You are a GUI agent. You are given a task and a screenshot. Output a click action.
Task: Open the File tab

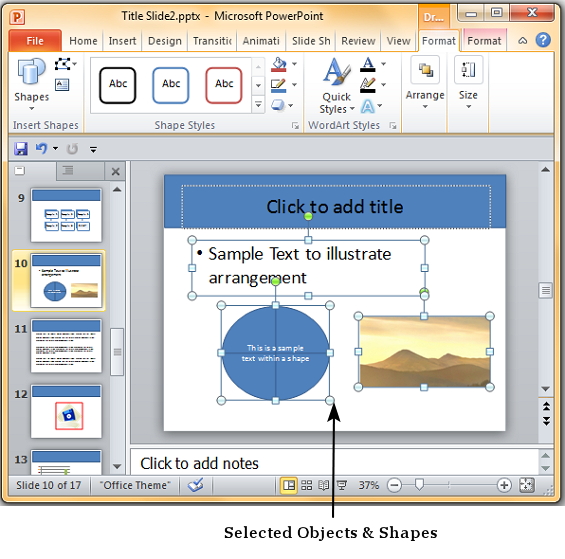pyautogui.click(x=35, y=41)
